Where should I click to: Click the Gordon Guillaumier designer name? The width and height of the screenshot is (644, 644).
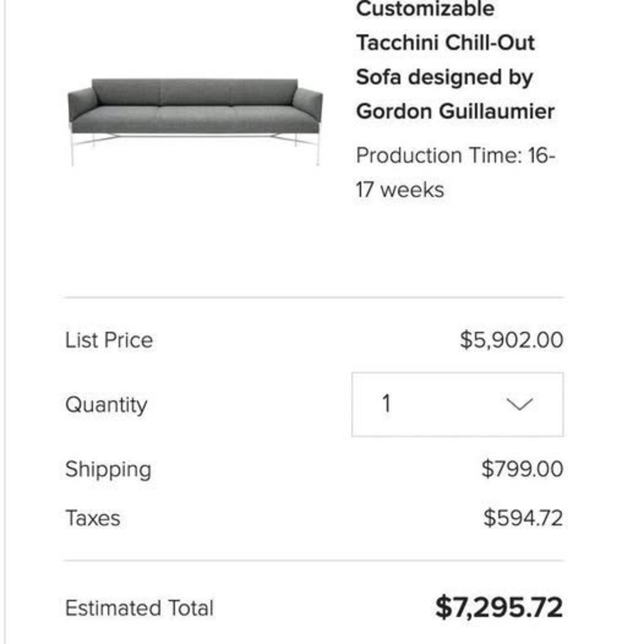pyautogui.click(x=456, y=111)
